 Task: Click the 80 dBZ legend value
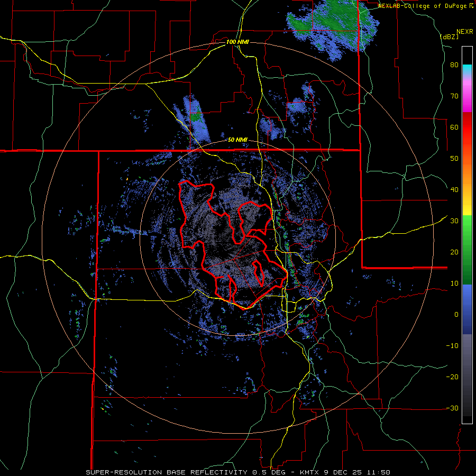tap(454, 65)
